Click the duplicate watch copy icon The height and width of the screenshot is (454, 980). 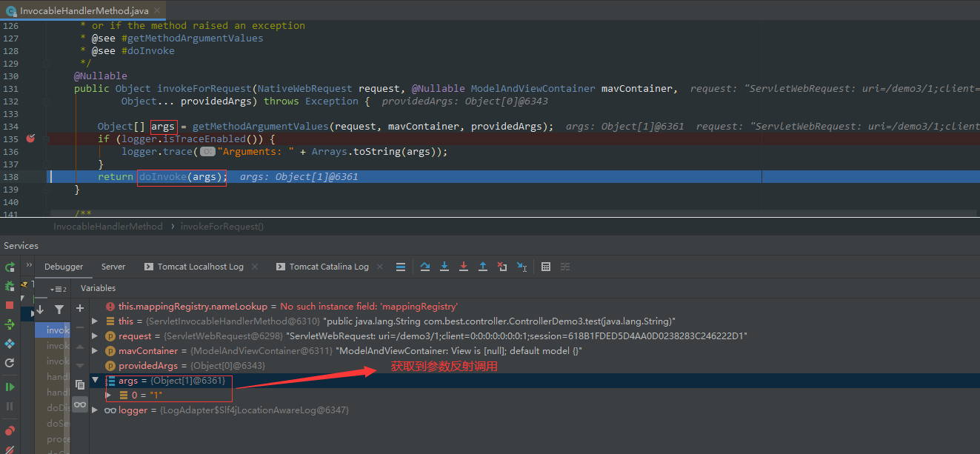(80, 385)
